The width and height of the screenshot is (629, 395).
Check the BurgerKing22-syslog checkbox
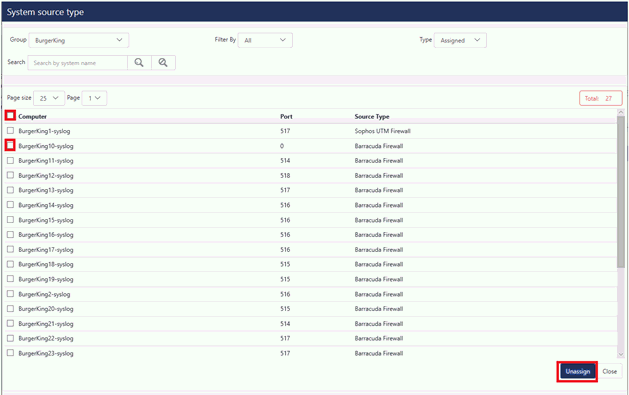tap(10, 338)
